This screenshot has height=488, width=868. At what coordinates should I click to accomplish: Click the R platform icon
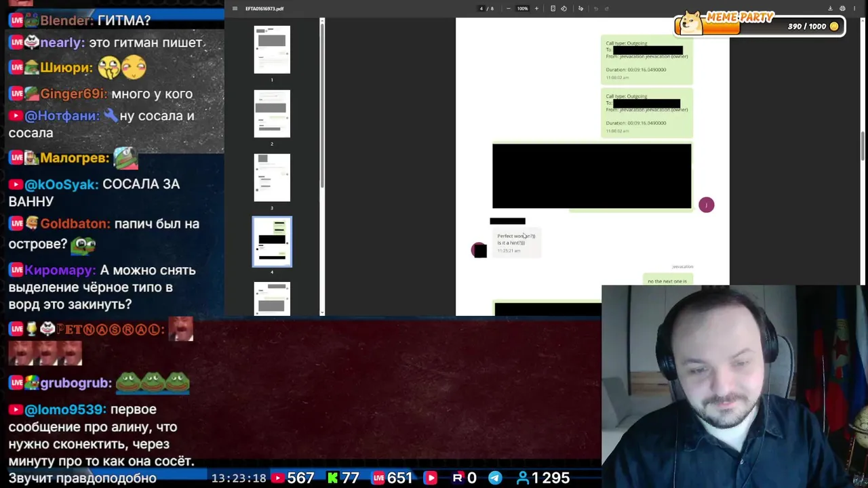[x=458, y=478]
